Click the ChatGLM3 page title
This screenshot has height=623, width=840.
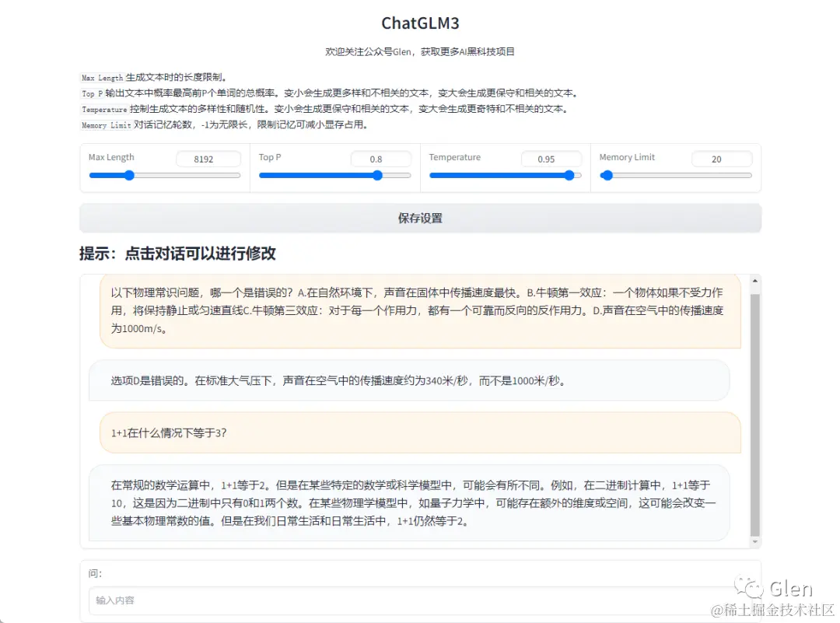420,23
